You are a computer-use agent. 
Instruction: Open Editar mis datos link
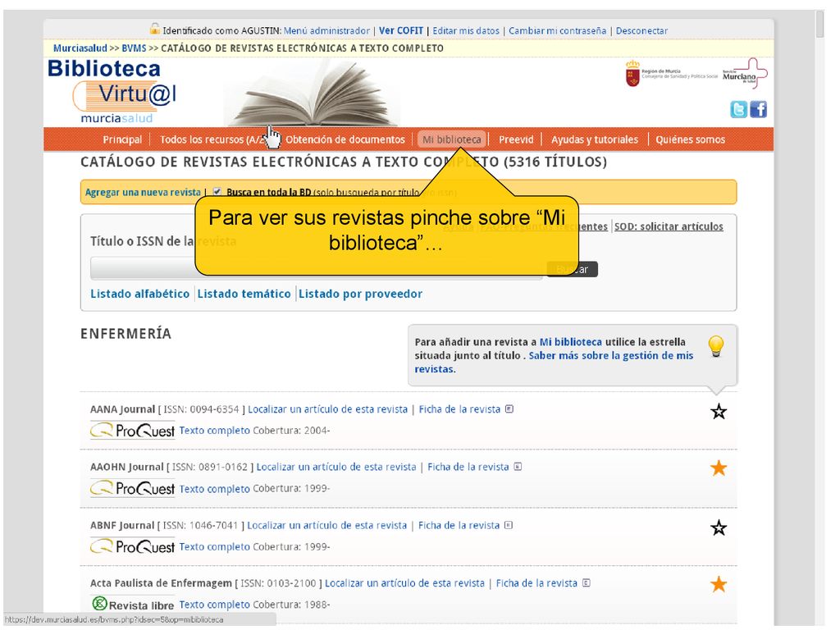tap(466, 30)
